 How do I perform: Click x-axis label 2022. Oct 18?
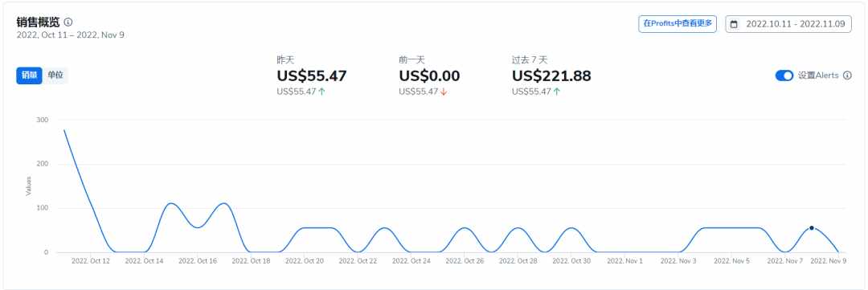(x=252, y=260)
